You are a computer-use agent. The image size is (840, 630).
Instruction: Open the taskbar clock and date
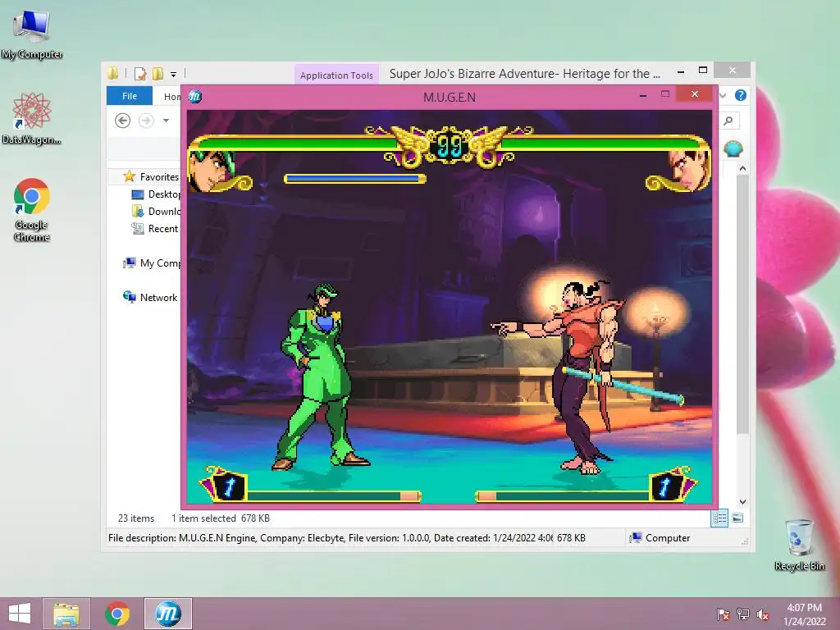pos(804,614)
